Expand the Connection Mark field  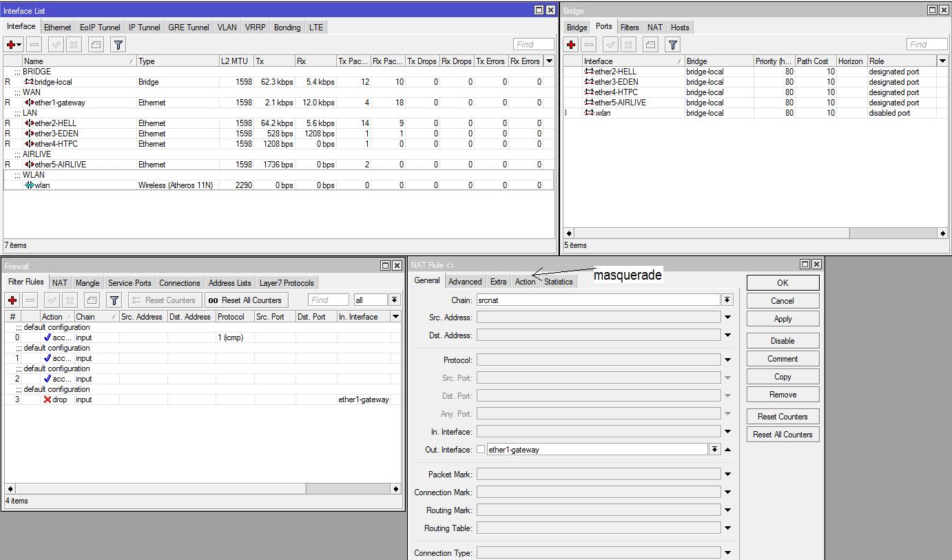[x=727, y=492]
